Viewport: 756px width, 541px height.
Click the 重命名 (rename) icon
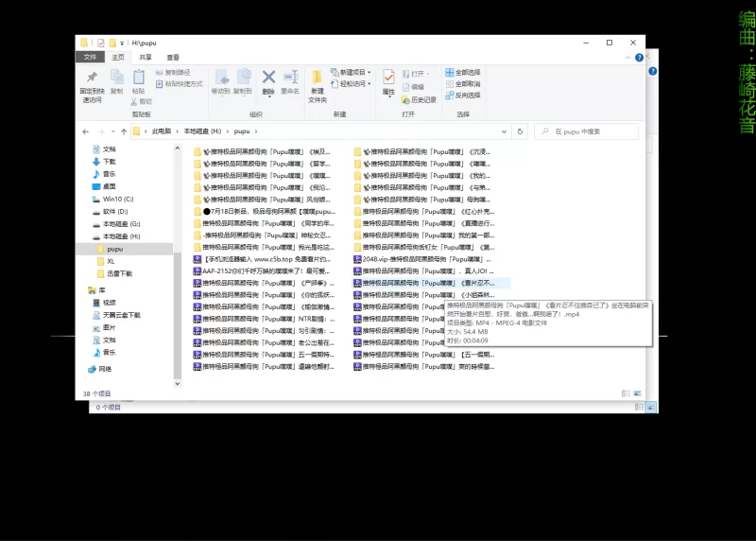pos(290,81)
